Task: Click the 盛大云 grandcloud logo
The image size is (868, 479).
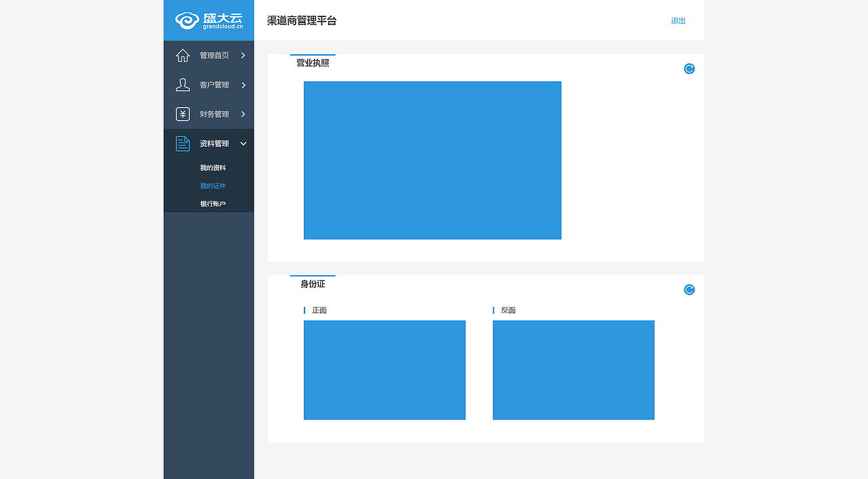Action: pyautogui.click(x=209, y=21)
